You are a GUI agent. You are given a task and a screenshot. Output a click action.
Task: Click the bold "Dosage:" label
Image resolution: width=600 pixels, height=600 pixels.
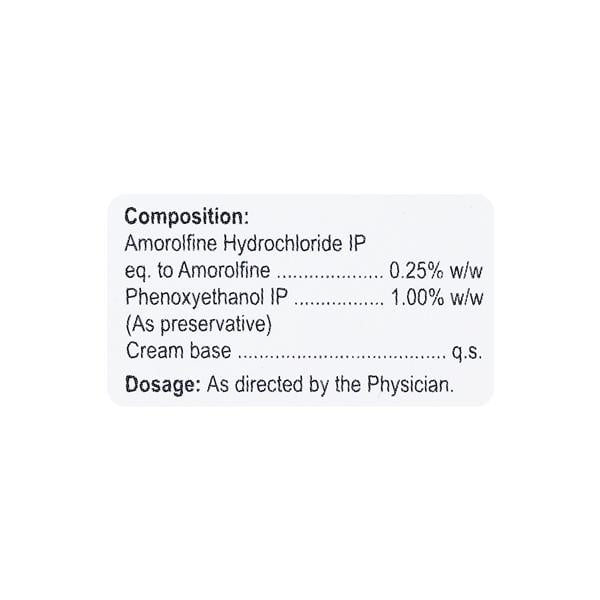click(161, 383)
